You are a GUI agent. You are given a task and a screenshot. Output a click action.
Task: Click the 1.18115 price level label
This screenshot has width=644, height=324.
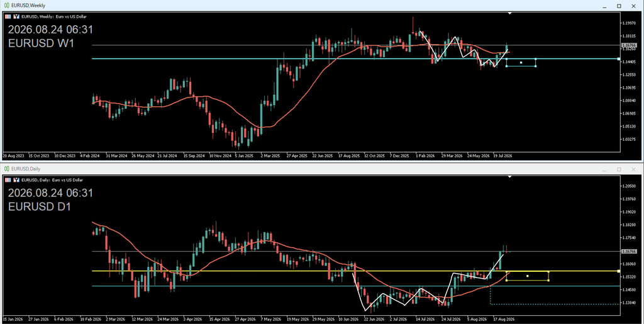click(630, 36)
